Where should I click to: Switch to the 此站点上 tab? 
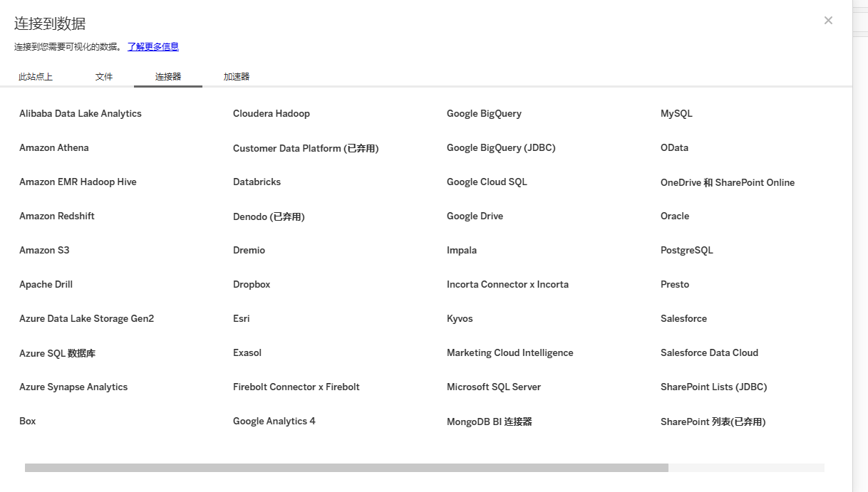pos(36,76)
